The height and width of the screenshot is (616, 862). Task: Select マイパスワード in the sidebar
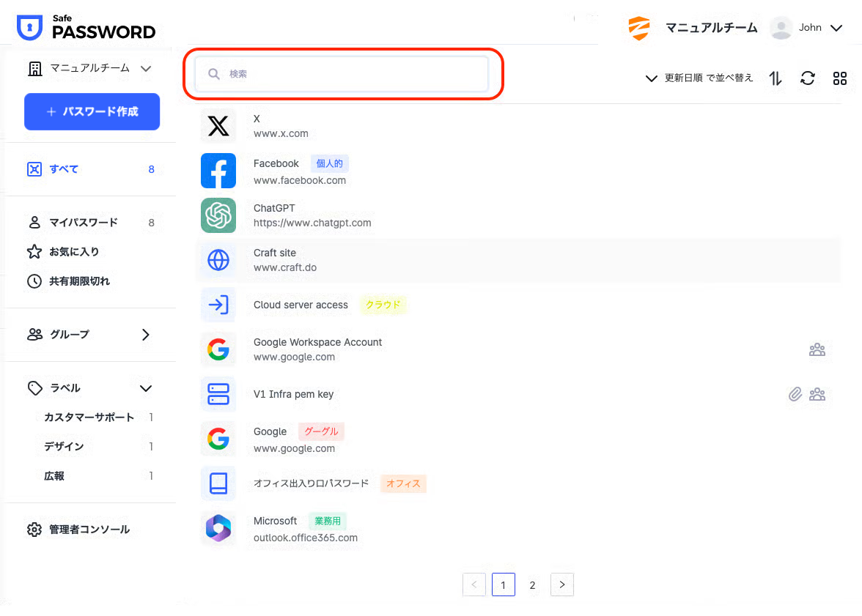(x=83, y=223)
